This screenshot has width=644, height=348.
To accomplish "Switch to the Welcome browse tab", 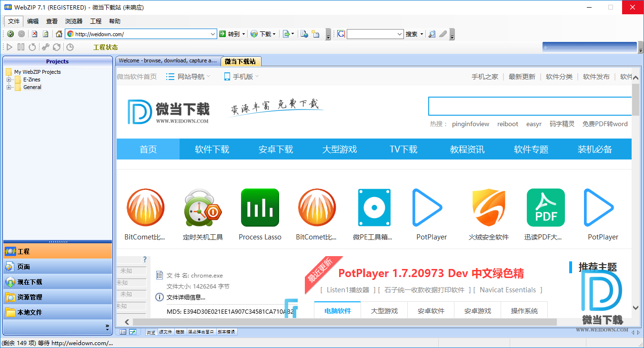I will click(168, 61).
